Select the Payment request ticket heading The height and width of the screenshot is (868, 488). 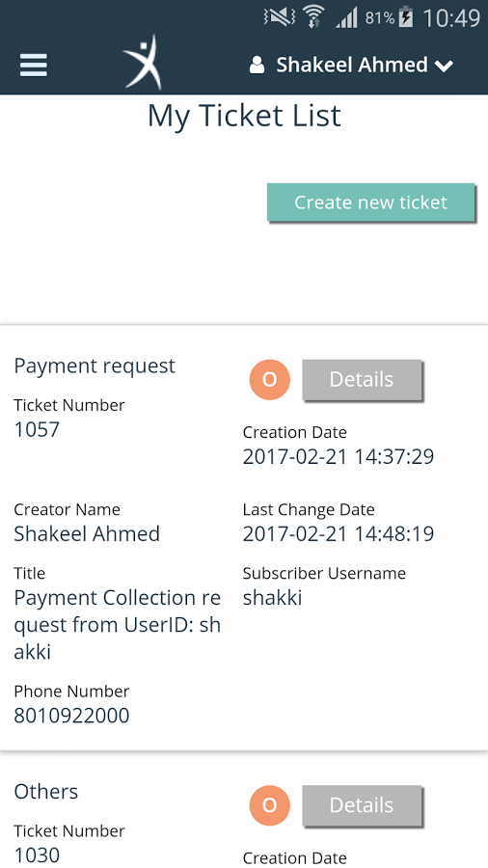point(95,366)
